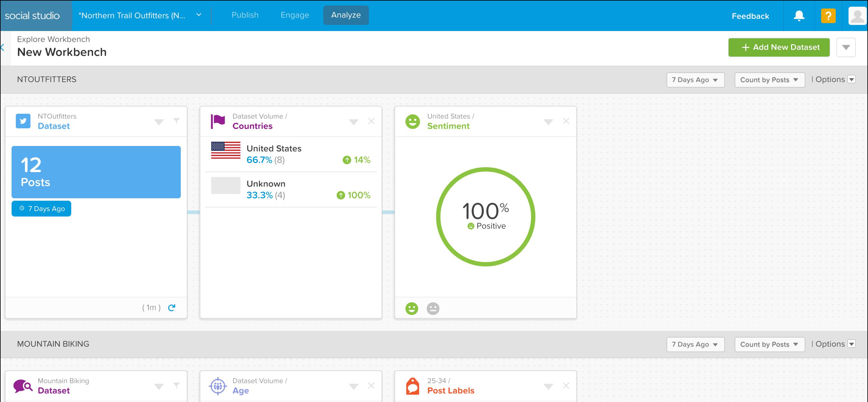Click the social studio logo
The image size is (868, 402).
click(x=32, y=16)
